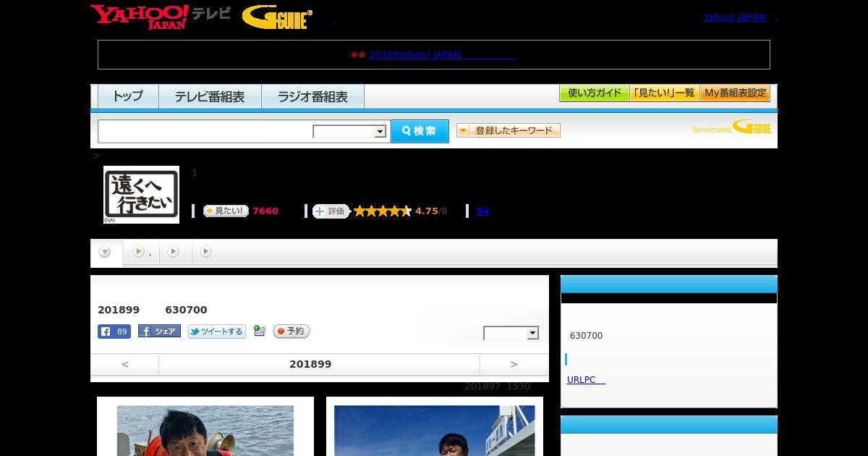Click the add-to-calendar icon beside 予約
Screen dimensions: 868x456
pos(259,332)
